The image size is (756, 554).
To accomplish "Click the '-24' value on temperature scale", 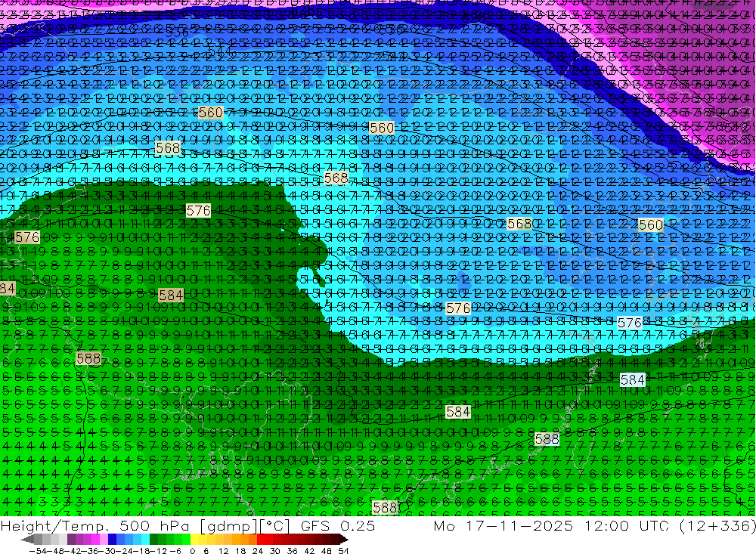I will (x=126, y=551).
